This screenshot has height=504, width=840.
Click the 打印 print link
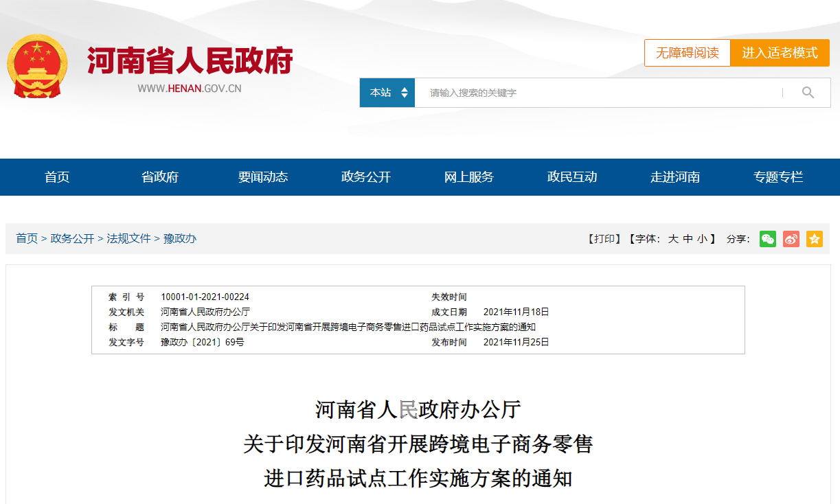604,239
